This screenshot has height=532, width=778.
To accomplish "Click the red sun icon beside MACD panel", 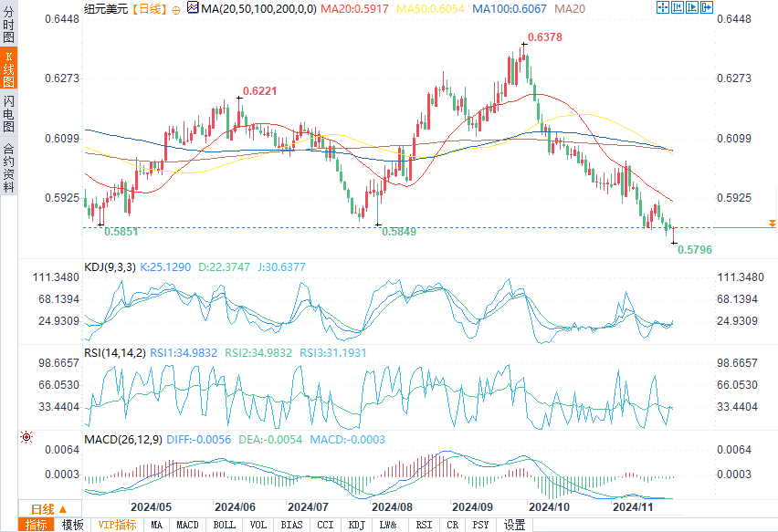I will click(x=26, y=437).
